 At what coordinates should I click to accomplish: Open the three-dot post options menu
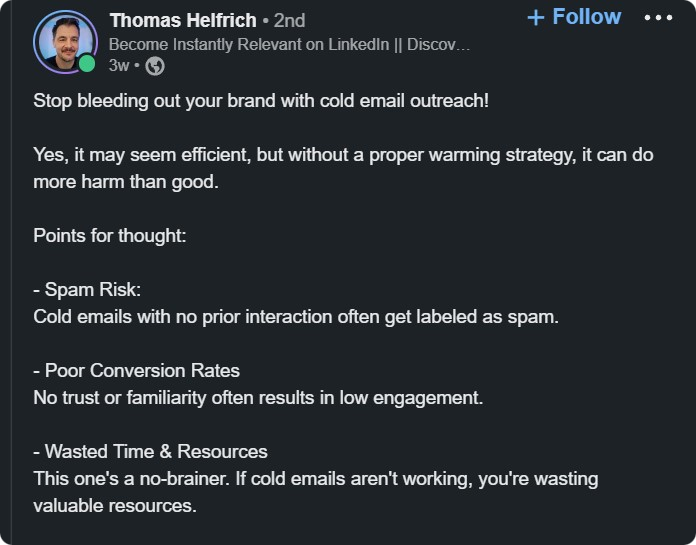(658, 18)
